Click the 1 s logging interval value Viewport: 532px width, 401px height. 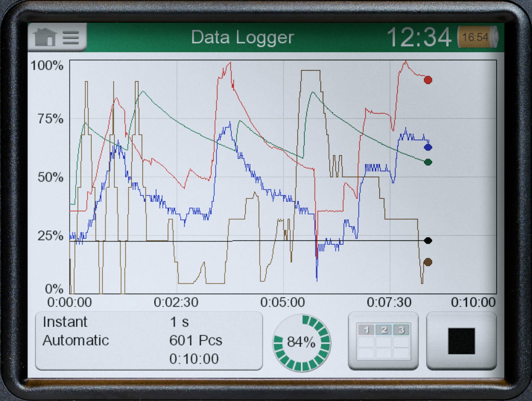point(179,322)
